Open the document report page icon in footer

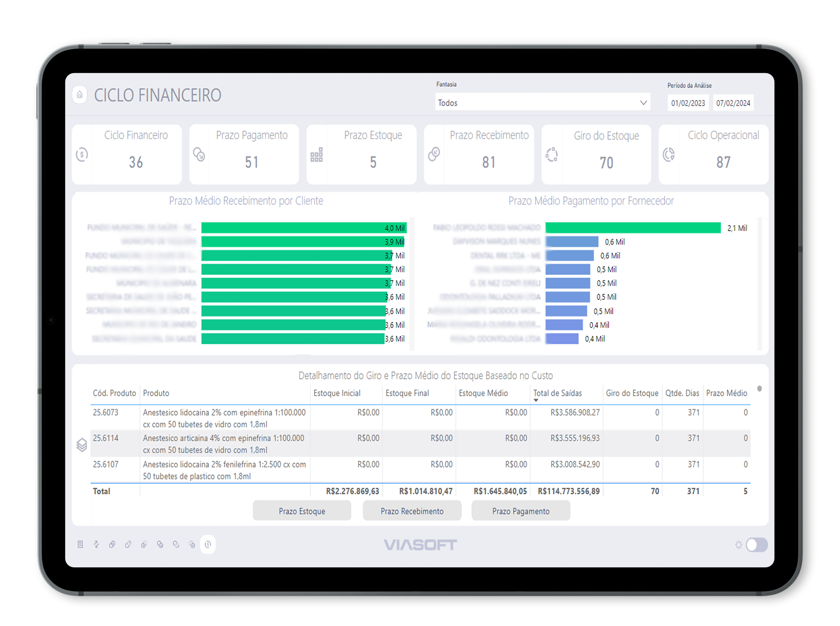(x=80, y=545)
